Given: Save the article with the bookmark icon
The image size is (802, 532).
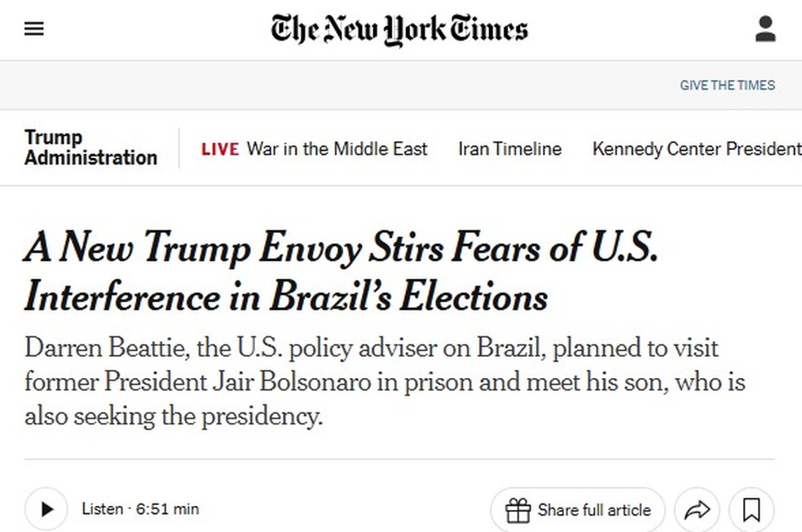Looking at the screenshot, I should tap(751, 508).
